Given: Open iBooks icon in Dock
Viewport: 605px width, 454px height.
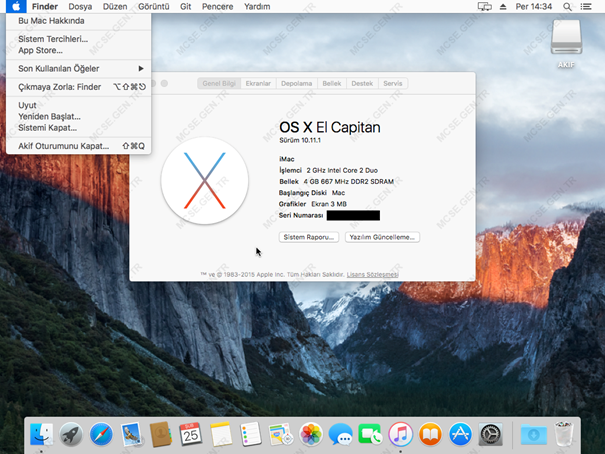Looking at the screenshot, I should 430,434.
